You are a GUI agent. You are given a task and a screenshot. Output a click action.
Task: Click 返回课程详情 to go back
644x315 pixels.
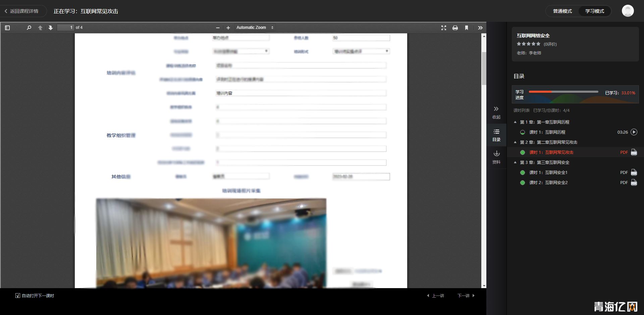point(23,11)
